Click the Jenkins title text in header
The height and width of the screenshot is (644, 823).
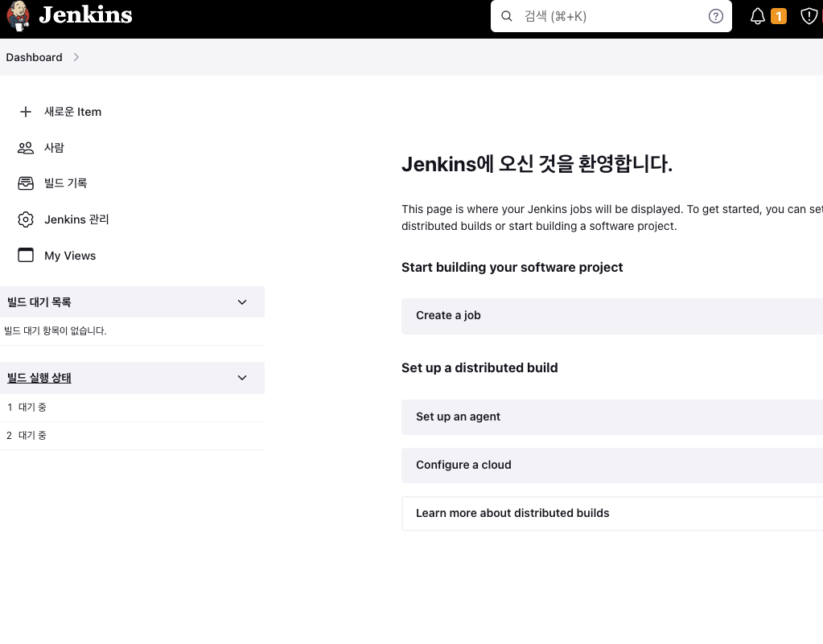[x=85, y=15]
